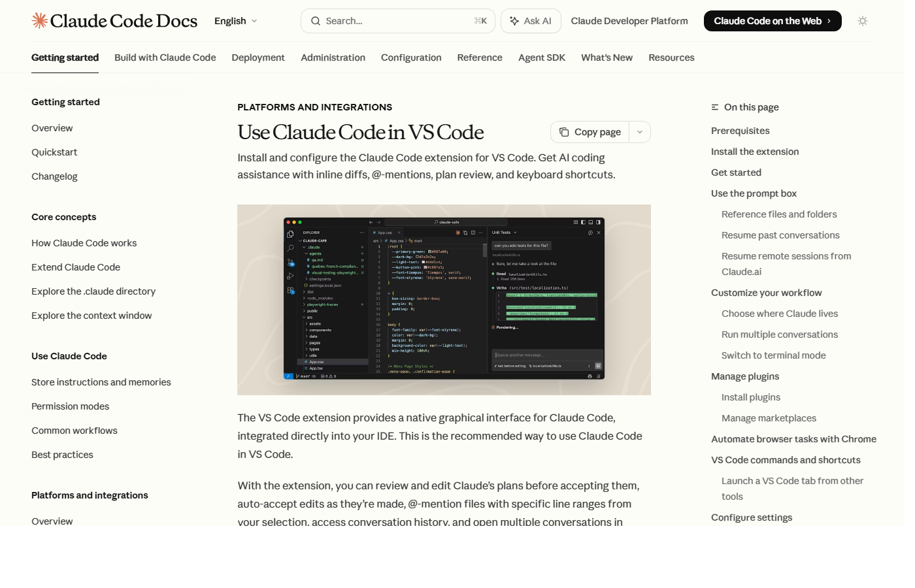Open Explore the .claude directory page

(93, 291)
